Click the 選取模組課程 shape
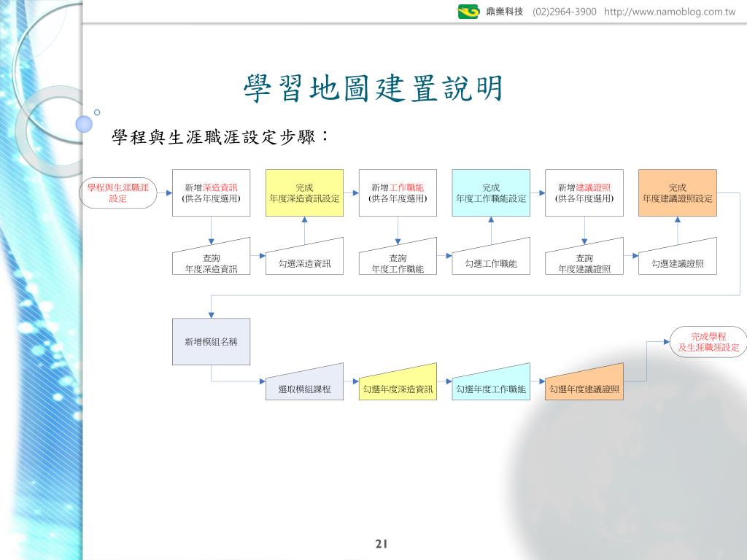 tap(304, 385)
